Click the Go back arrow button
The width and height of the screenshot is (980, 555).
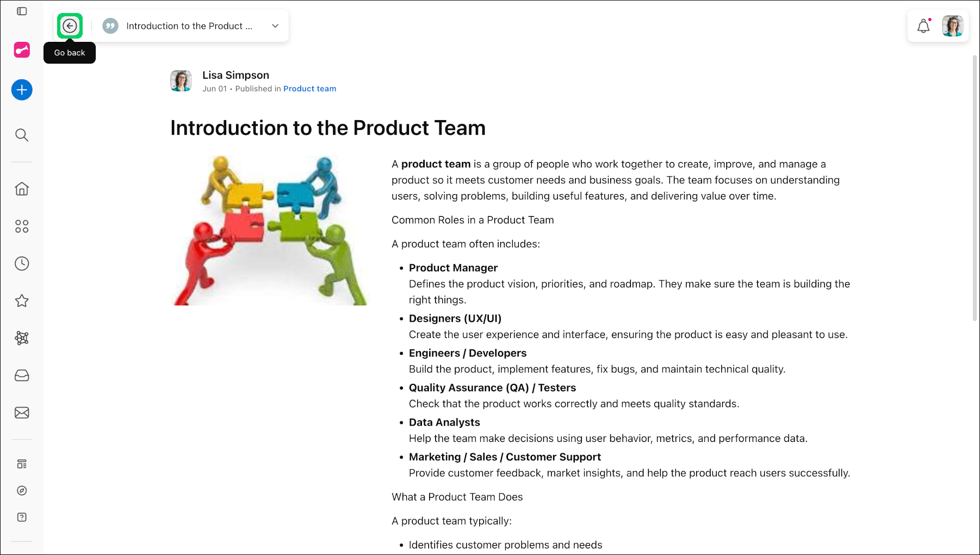(70, 26)
